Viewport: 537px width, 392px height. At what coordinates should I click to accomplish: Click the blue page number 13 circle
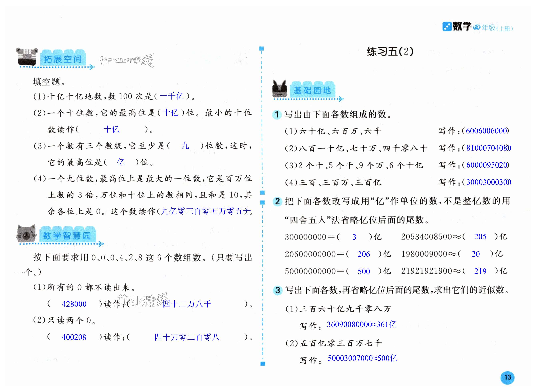(507, 378)
